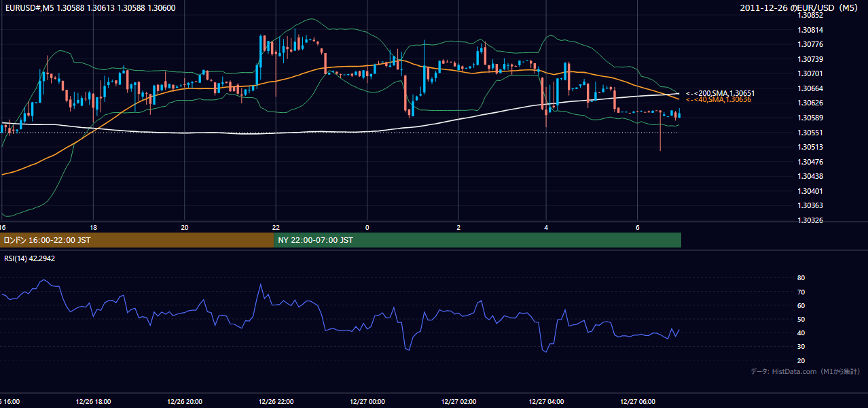The width and height of the screenshot is (868, 408).
Task: Click price axis label 1.30814
Action: pyautogui.click(x=810, y=30)
